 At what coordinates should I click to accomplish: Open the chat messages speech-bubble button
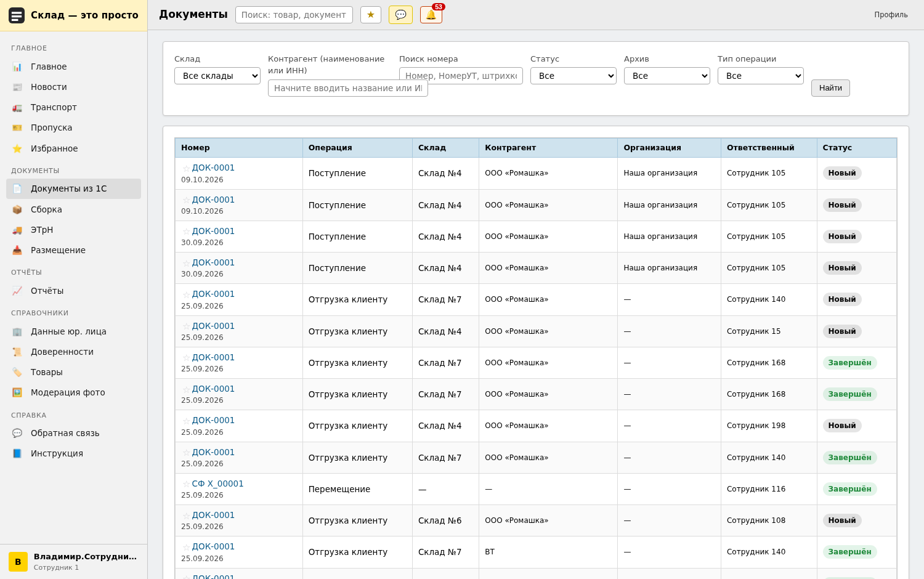point(400,15)
